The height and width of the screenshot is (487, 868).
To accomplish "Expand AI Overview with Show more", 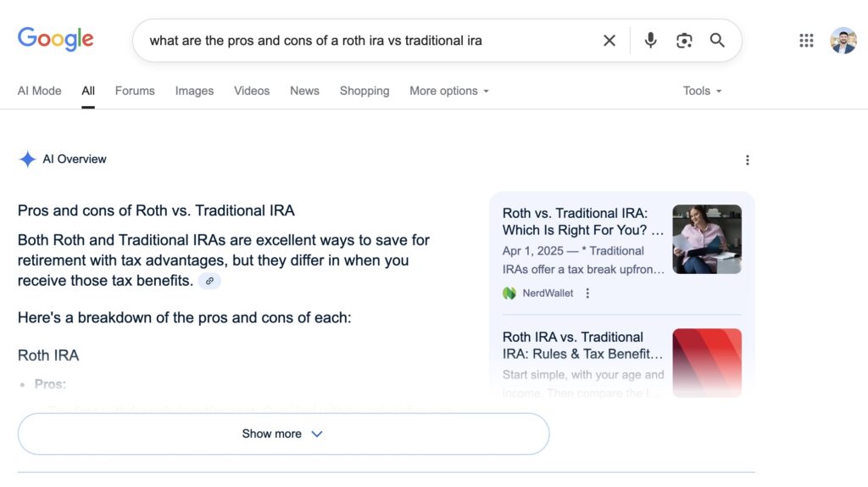I will [283, 434].
